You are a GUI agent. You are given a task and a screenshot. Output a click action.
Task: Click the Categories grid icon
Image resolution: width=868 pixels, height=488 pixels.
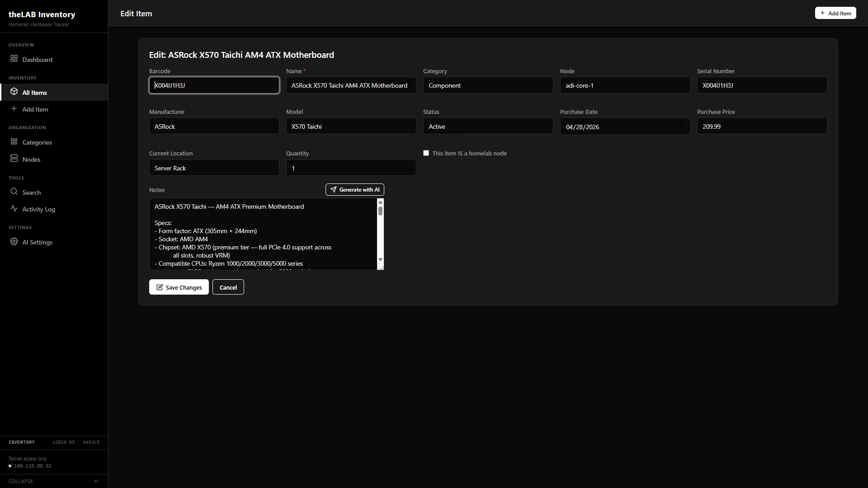(x=14, y=141)
